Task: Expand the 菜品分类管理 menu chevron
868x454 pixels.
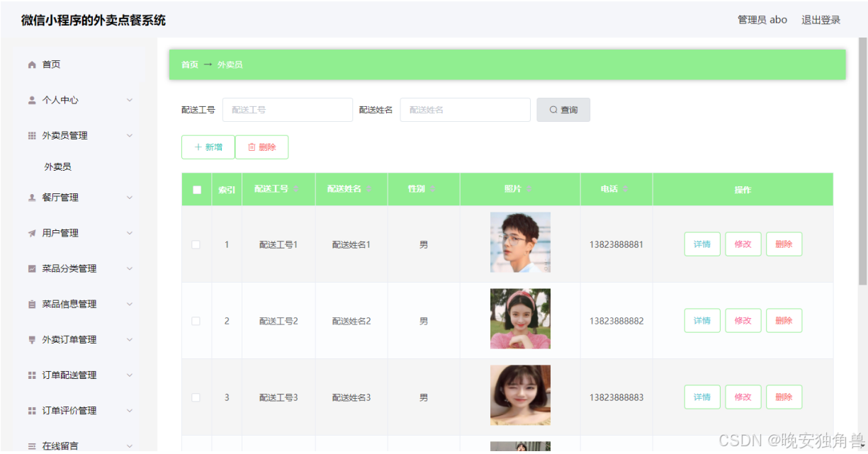Action: pyautogui.click(x=130, y=268)
